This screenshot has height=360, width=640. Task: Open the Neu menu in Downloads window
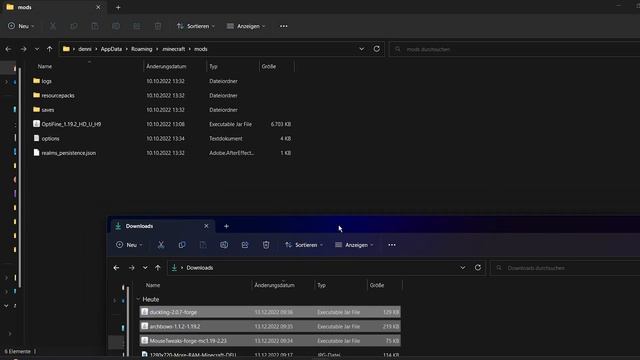[129, 245]
